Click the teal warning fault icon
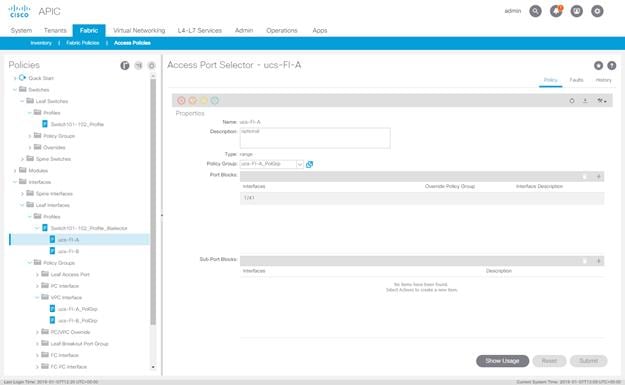The height and width of the screenshot is (385, 625). 215,100
